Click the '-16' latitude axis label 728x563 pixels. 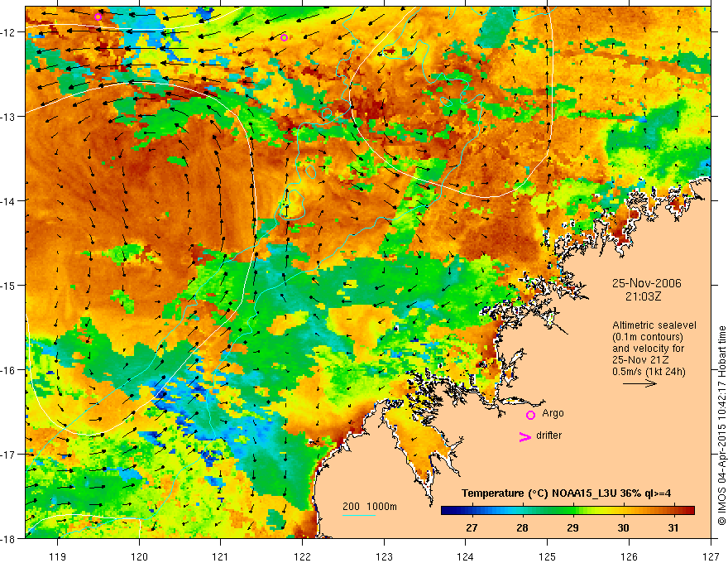pos(8,370)
